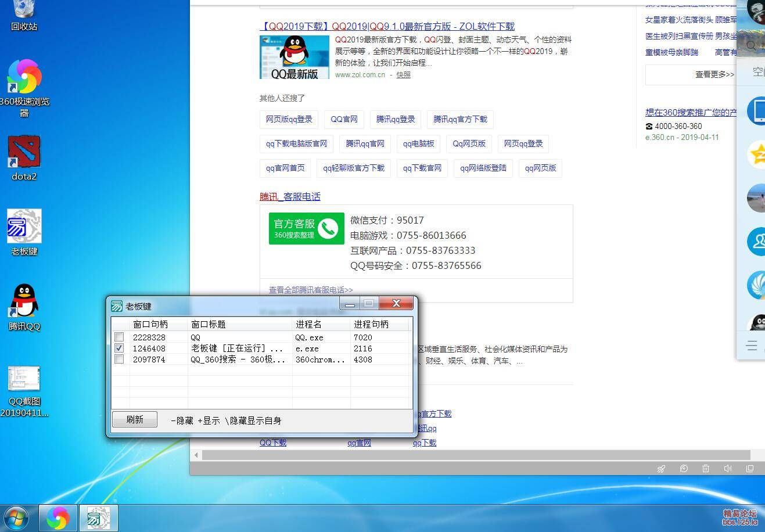Select qq轻聊版官方下载 related search
Image resolution: width=765 pixels, height=532 pixels.
(x=354, y=168)
